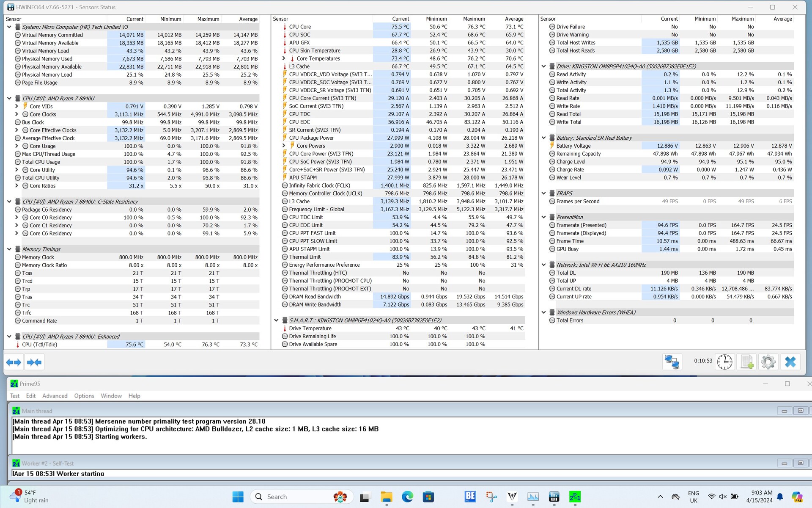Screen dimensions: 812x508
Task: Close sensors with the blue X icon
Action: [790, 362]
